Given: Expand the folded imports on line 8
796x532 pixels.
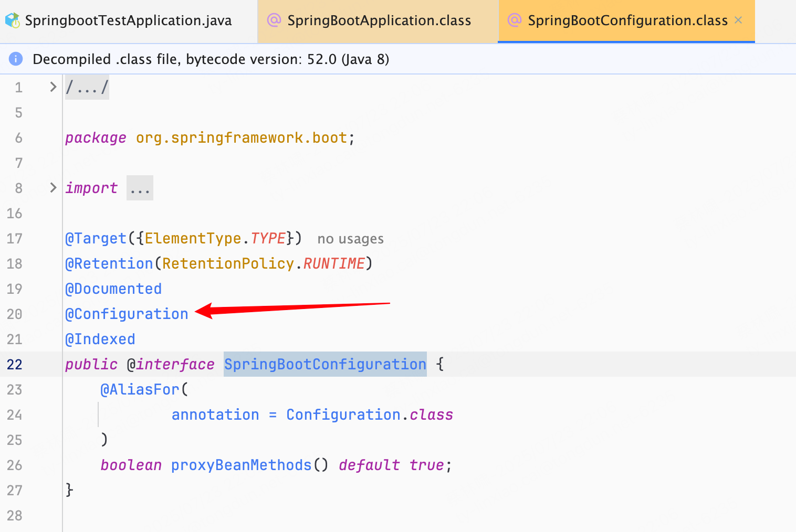Looking at the screenshot, I should [x=53, y=187].
